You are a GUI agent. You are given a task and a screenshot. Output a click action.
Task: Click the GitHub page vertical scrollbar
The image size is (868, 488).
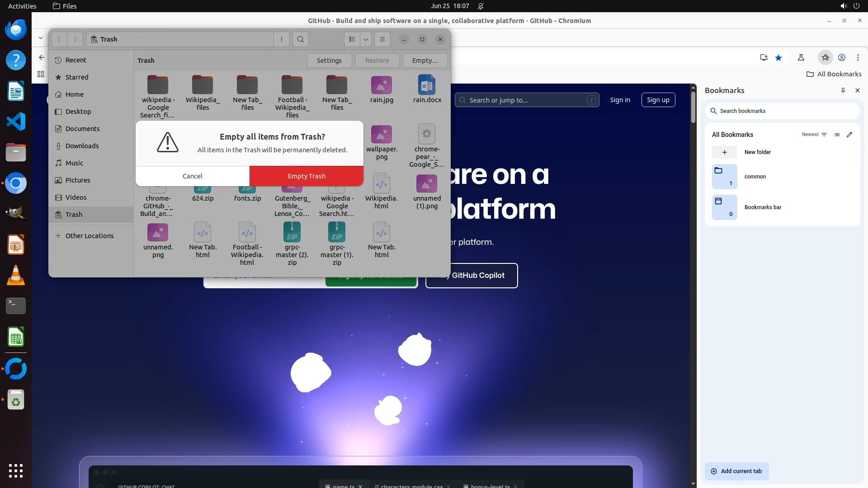coord(693,108)
